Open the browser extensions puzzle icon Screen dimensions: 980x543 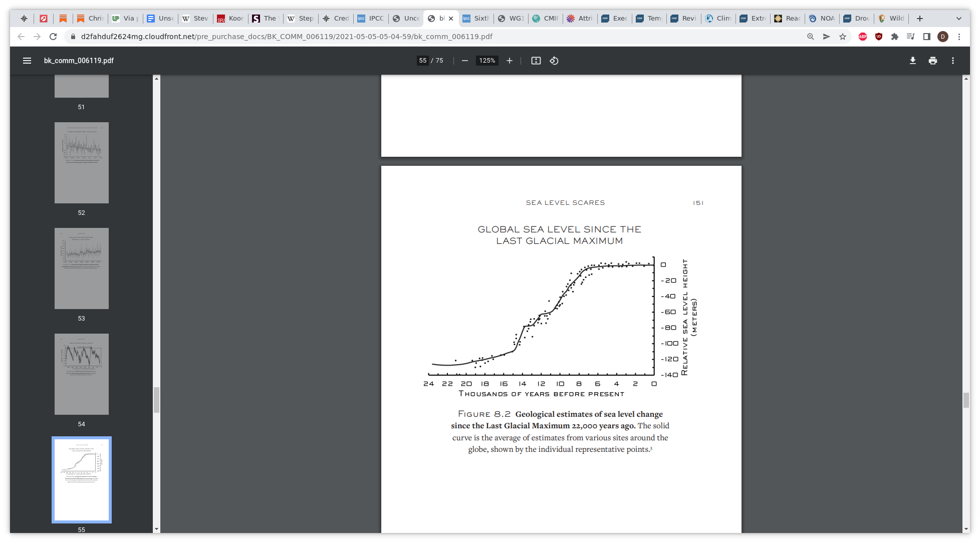click(895, 37)
